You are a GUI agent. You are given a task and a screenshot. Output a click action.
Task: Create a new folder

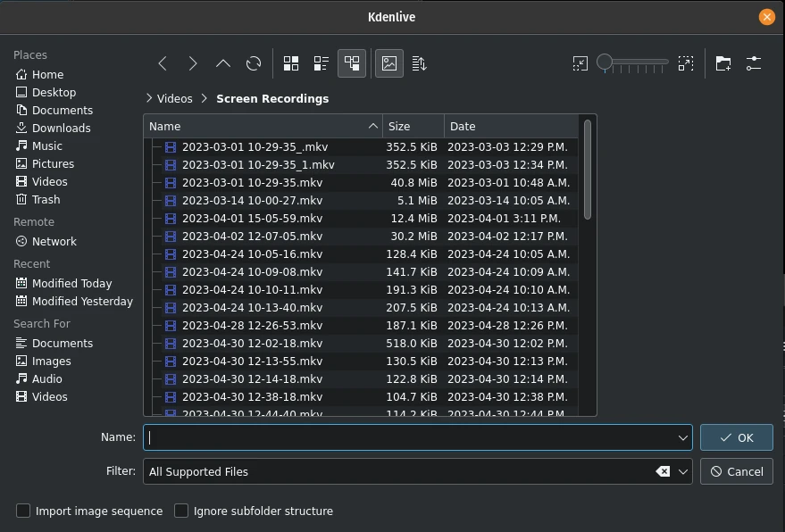pyautogui.click(x=722, y=63)
